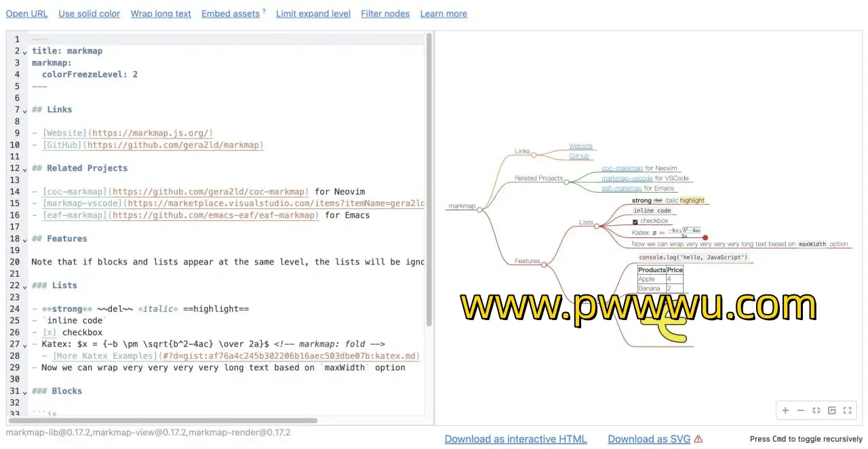
Task: Expand the folded Katex node red circle
Action: coord(705,237)
